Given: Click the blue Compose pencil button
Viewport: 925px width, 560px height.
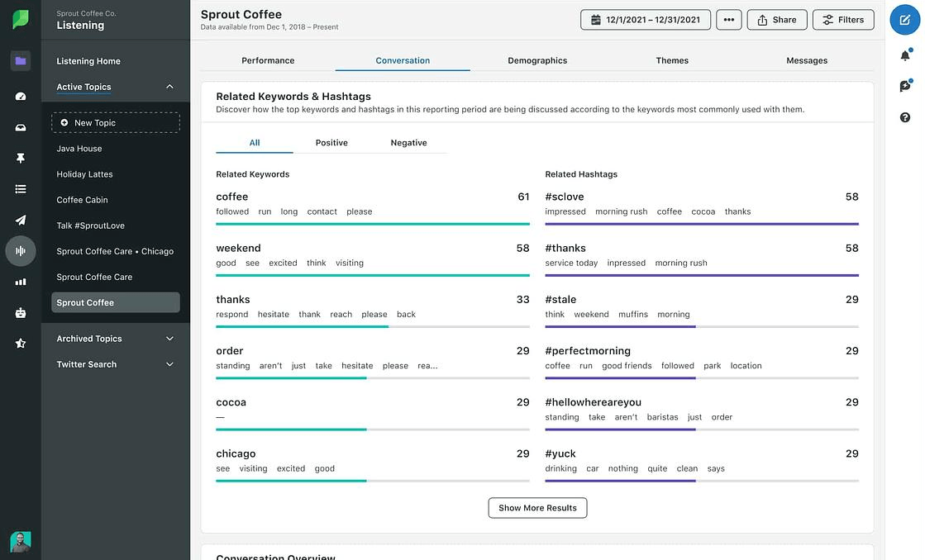Looking at the screenshot, I should (905, 20).
